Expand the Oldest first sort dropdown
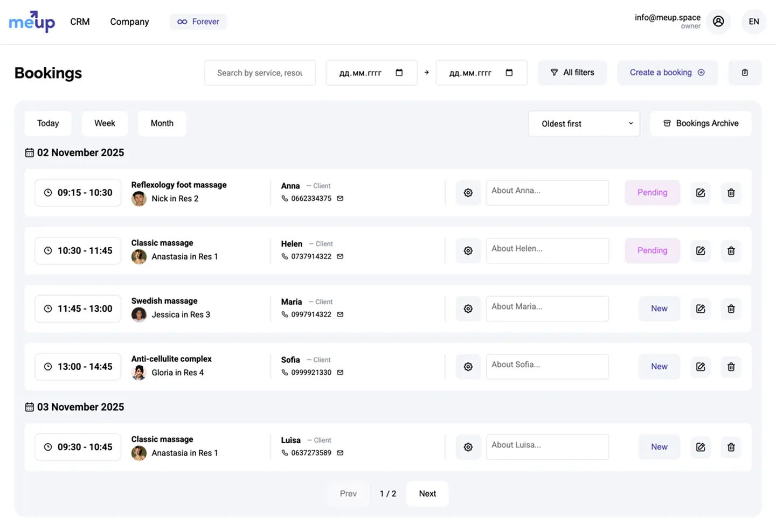 pos(584,124)
